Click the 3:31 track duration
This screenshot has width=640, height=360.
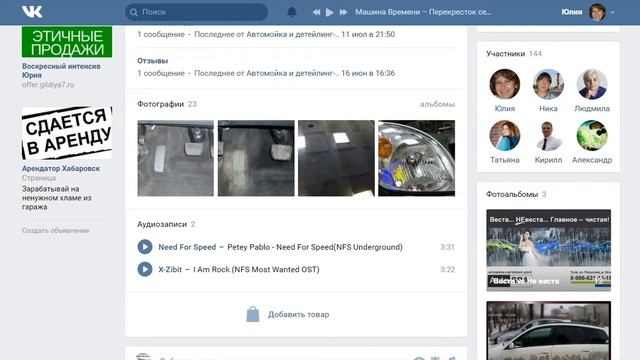[x=447, y=247]
